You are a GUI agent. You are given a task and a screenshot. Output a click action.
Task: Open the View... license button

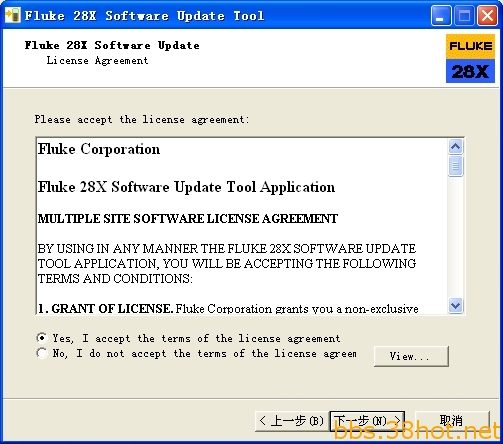411,356
